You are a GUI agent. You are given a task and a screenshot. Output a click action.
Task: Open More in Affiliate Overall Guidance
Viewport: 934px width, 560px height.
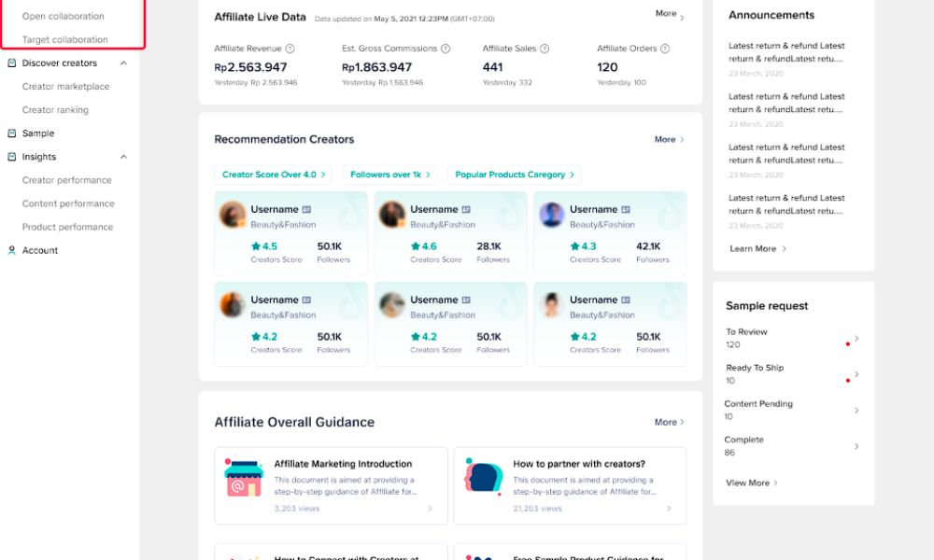point(670,422)
